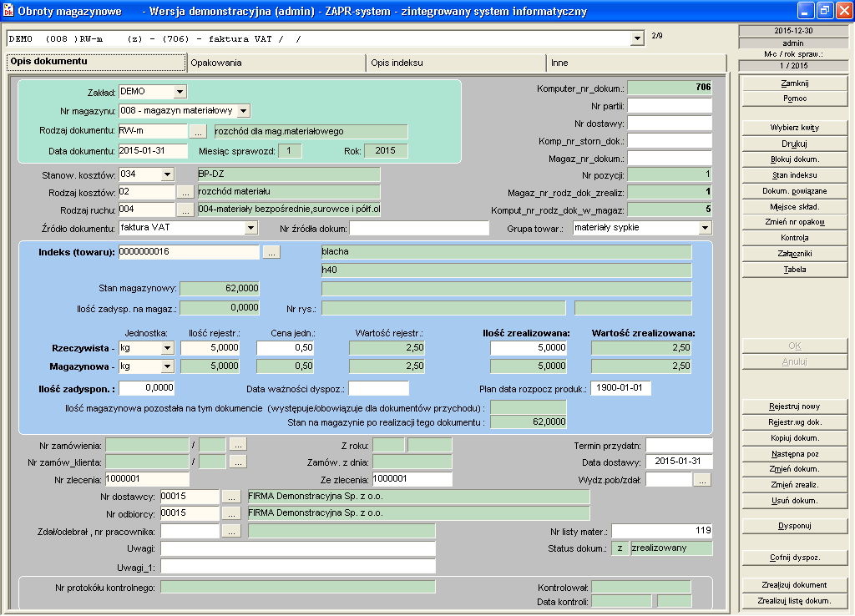Click the Zrealizuj dokument button
The width and height of the screenshot is (855, 616).
794,585
